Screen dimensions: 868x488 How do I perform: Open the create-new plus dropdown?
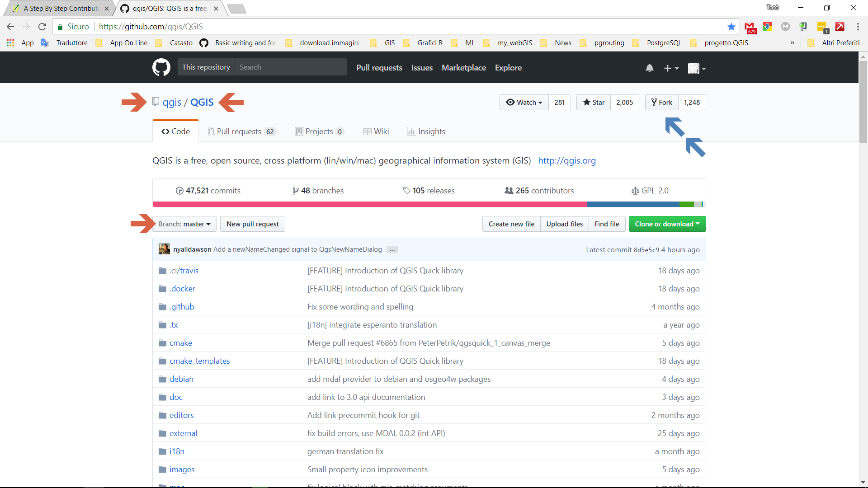671,68
